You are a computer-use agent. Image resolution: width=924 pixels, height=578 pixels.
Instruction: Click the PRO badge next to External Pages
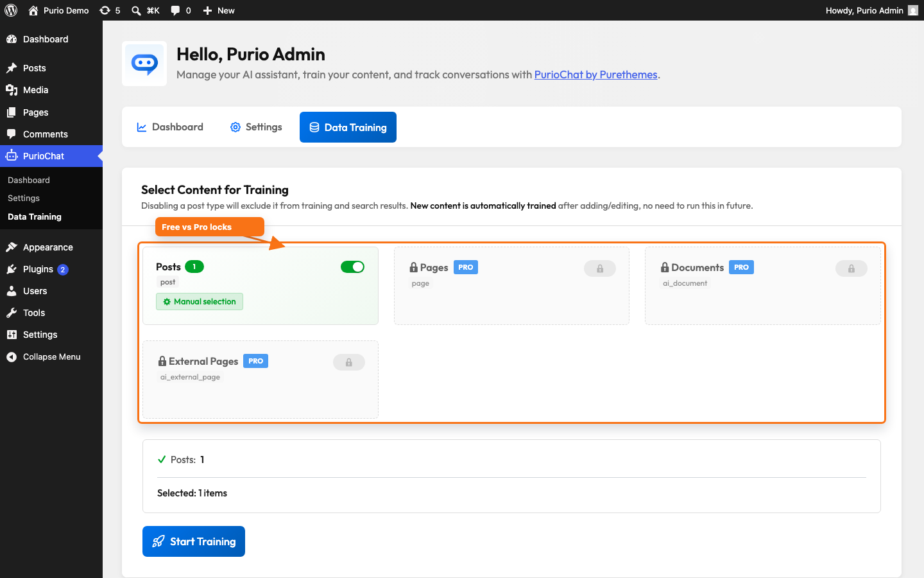tap(255, 361)
